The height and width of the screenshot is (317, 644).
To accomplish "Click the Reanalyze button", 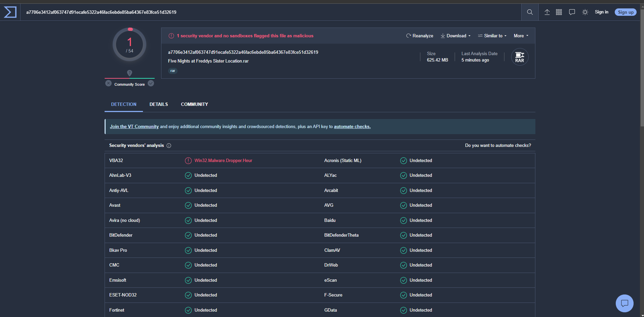I will tap(420, 36).
